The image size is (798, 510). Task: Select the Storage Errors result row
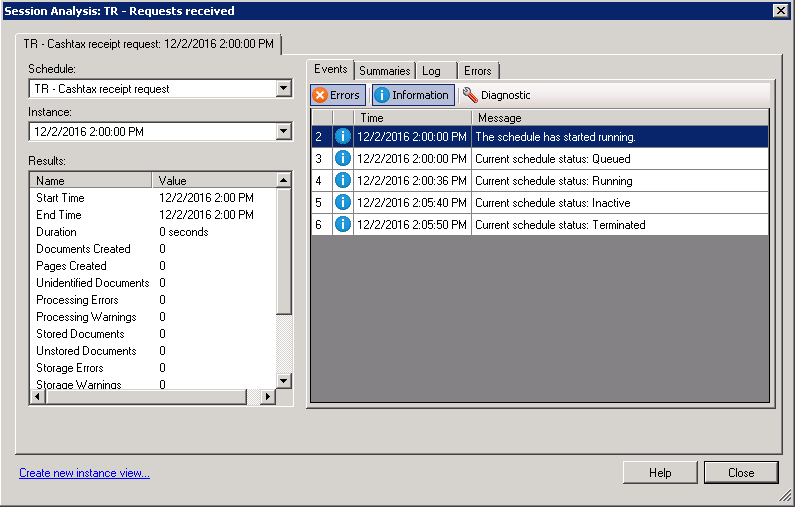pyautogui.click(x=154, y=367)
